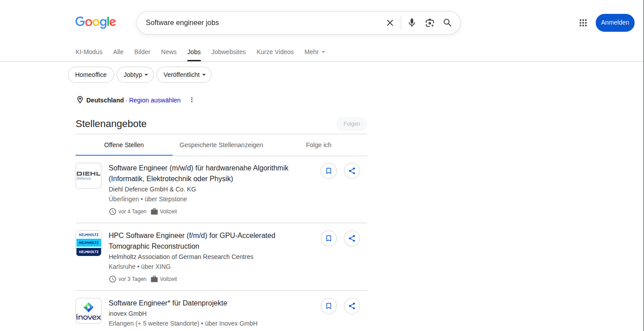Click Erlangen (+ 5 weitere Standorte) text

pos(154,323)
